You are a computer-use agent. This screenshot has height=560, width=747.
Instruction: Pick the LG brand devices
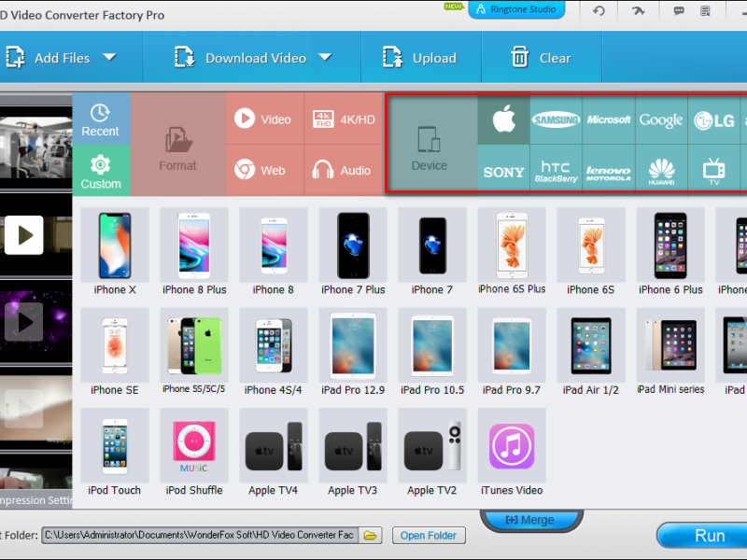click(713, 119)
